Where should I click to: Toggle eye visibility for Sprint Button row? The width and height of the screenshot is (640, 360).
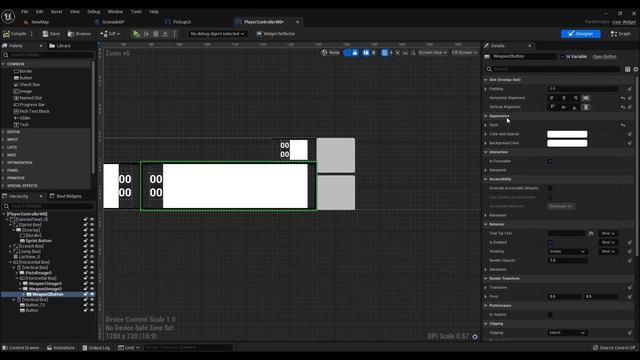92,241
